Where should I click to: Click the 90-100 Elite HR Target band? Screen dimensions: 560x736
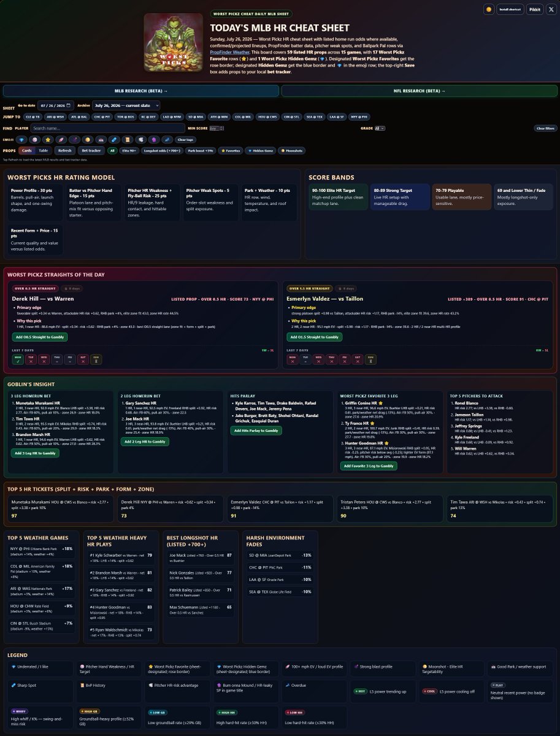click(338, 197)
